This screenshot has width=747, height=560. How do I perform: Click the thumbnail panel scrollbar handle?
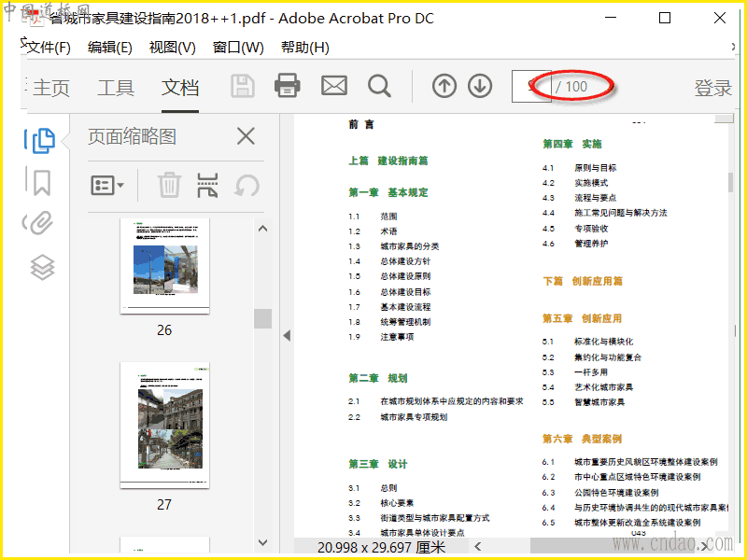[262, 318]
